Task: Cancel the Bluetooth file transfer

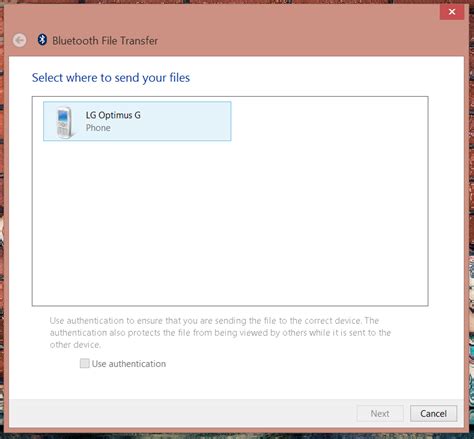Action: (433, 414)
